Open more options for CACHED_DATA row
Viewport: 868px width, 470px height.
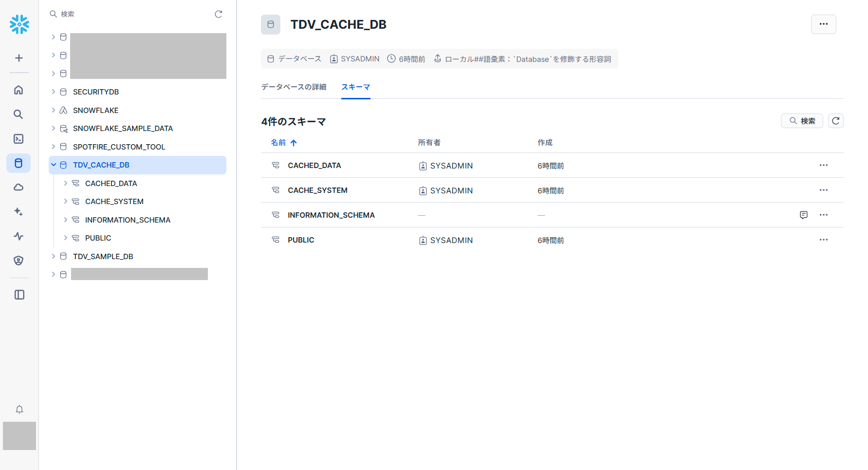[x=824, y=165]
